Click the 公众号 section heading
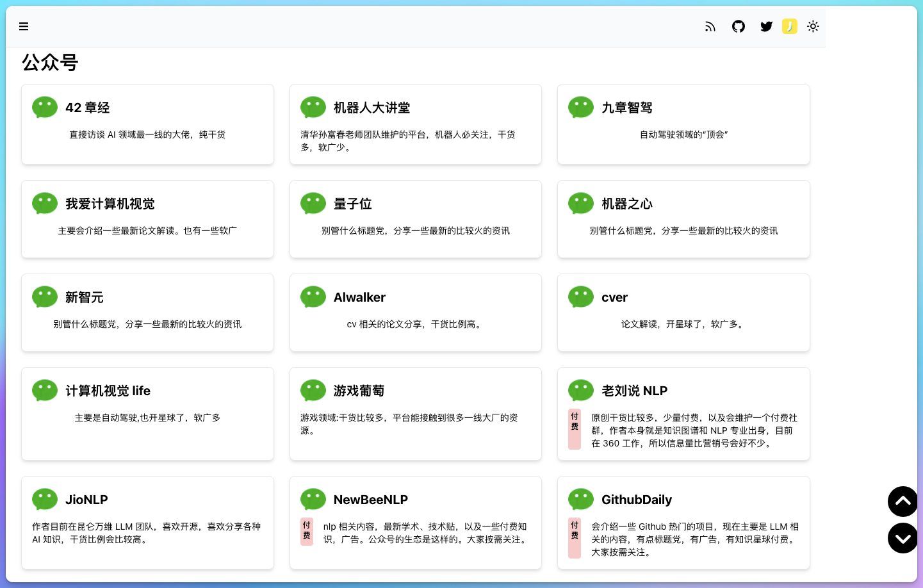Image resolution: width=923 pixels, height=588 pixels. point(50,62)
